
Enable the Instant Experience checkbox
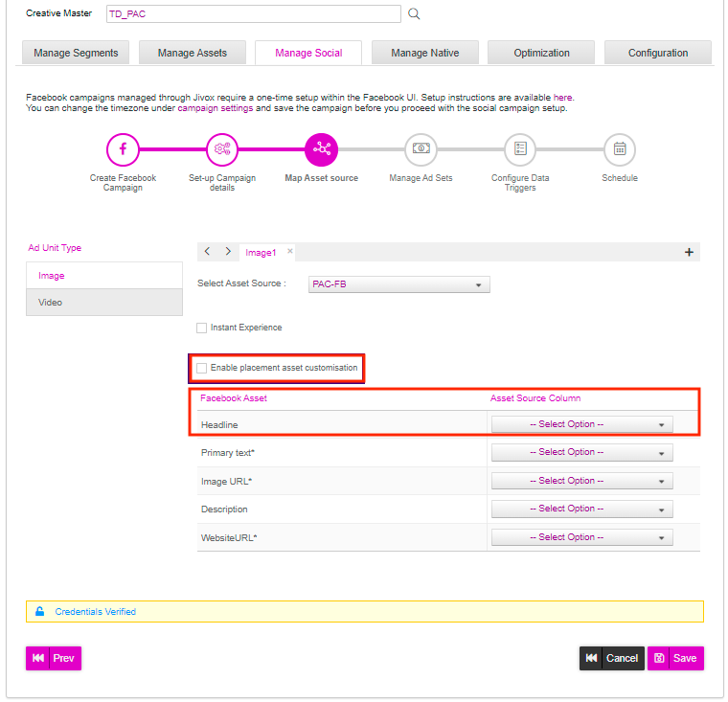click(201, 328)
